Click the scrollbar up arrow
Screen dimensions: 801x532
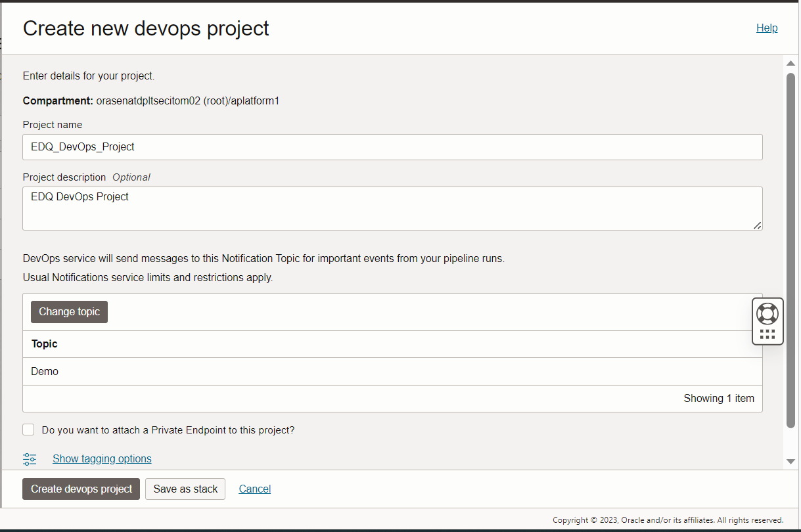point(791,63)
